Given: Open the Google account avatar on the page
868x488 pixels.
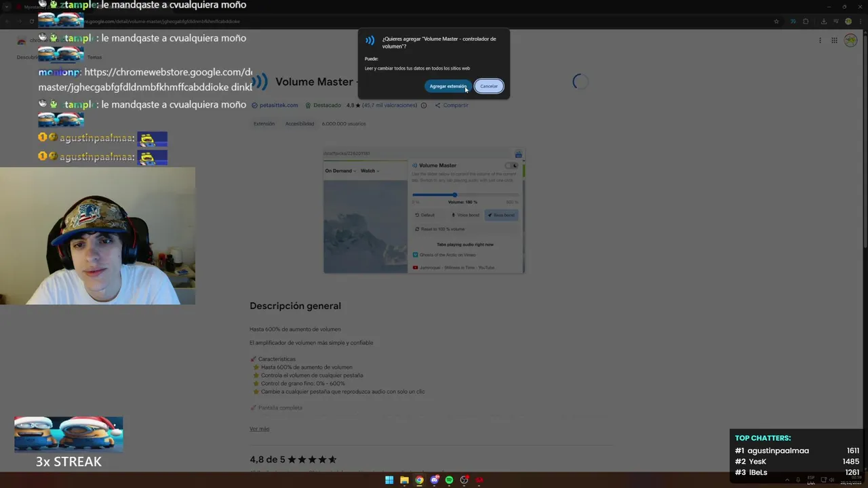Looking at the screenshot, I should pyautogui.click(x=850, y=40).
